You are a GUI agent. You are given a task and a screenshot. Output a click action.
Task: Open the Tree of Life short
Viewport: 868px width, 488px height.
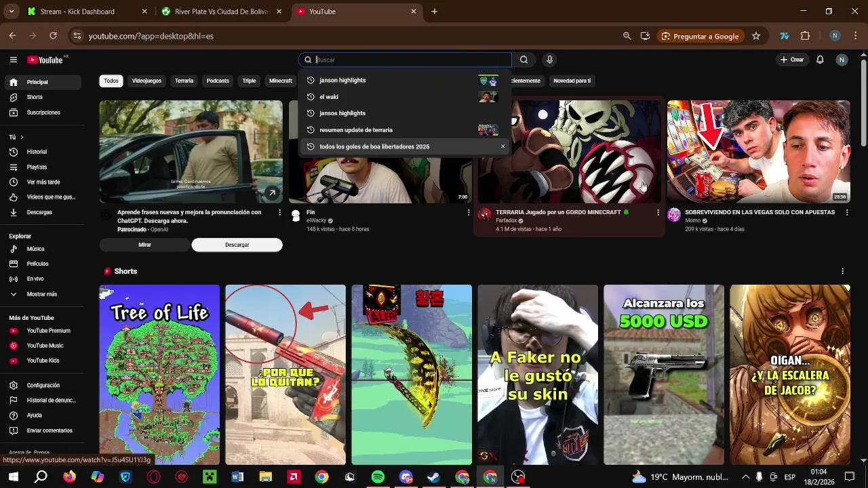click(159, 375)
